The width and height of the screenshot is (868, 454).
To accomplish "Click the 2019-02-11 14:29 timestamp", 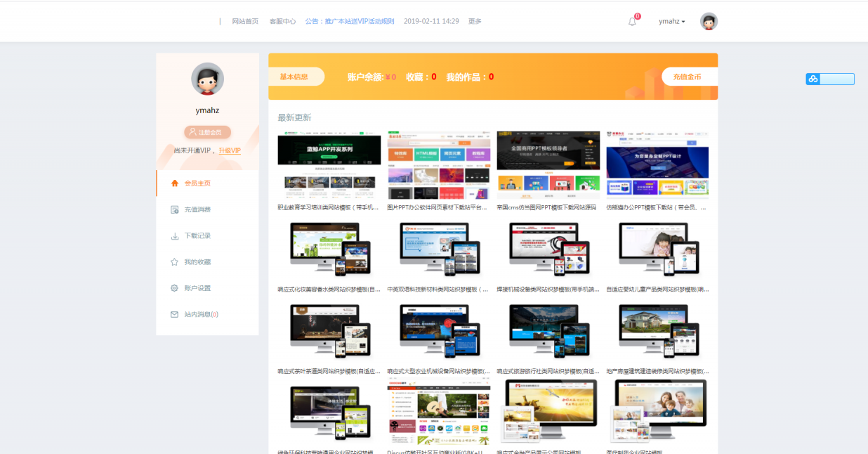I will tap(431, 22).
